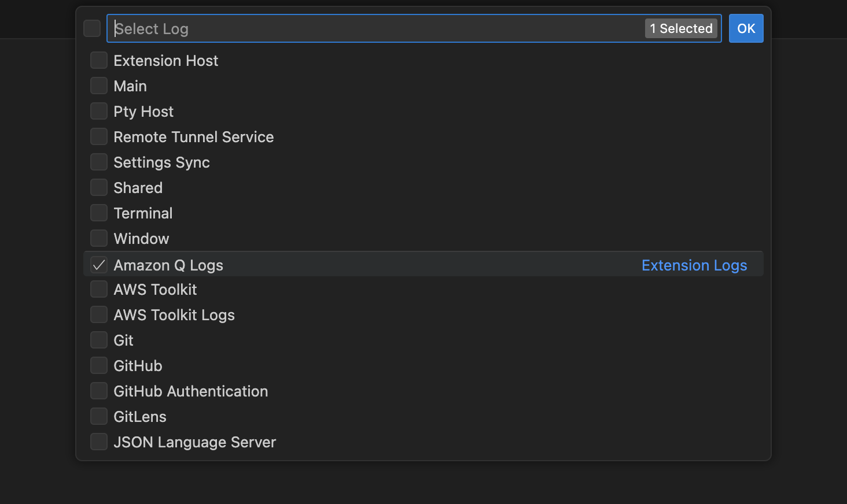Check the Window log checkbox

click(99, 239)
